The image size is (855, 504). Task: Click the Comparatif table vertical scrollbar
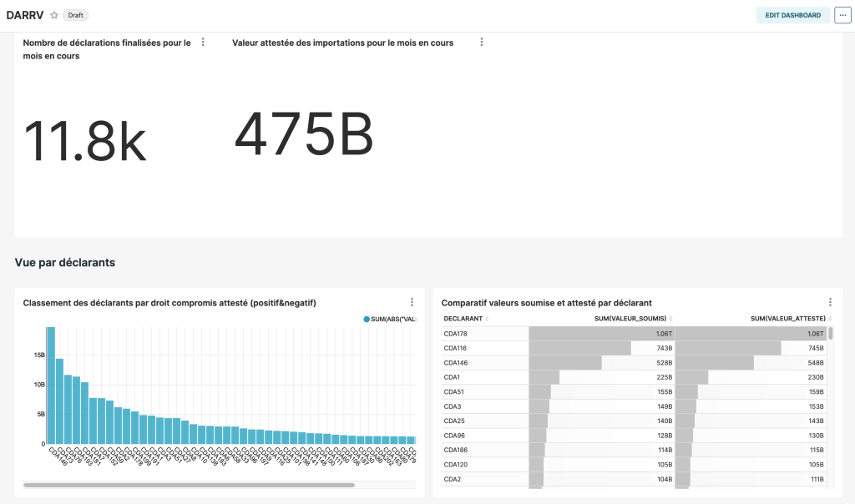[x=831, y=334]
